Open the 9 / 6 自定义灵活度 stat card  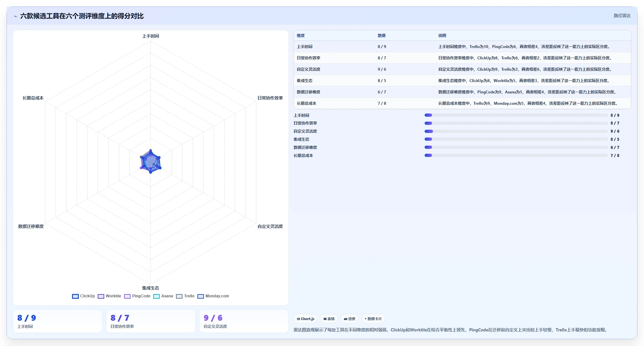point(244,321)
